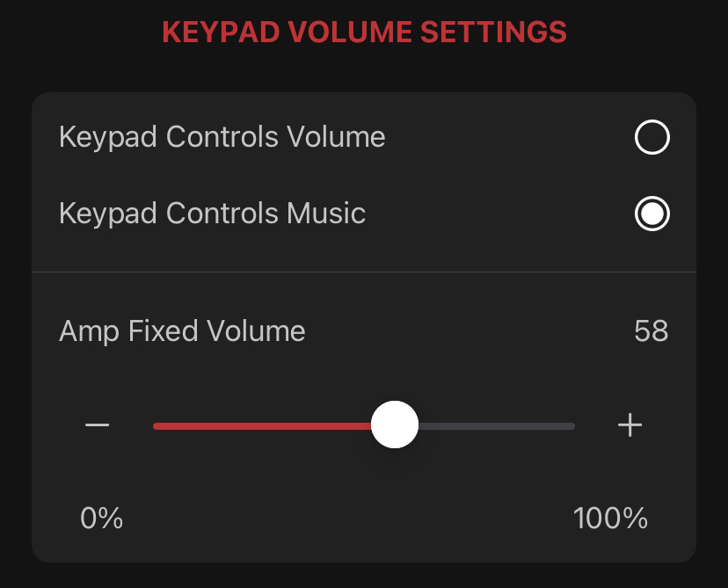
Task: Click the 0% label
Action: coord(103,519)
